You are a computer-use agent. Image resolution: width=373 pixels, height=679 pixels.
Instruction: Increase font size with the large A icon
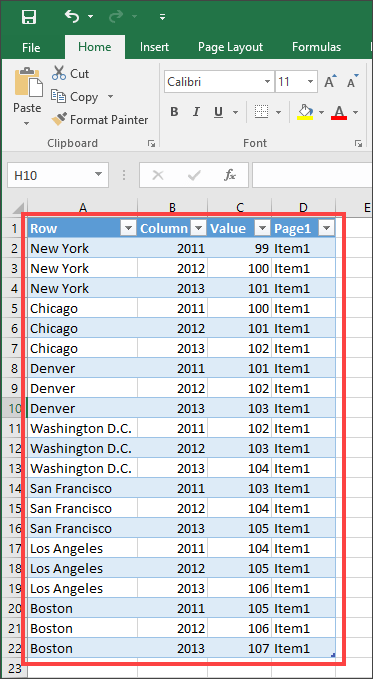pos(331,81)
